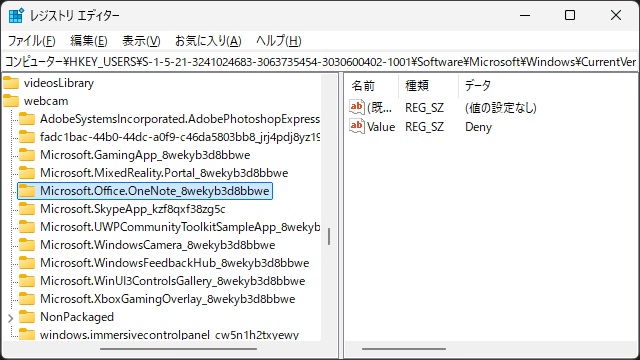Click the tree pane vertical scrollbar thumb
The width and height of the screenshot is (640, 360).
click(329, 236)
